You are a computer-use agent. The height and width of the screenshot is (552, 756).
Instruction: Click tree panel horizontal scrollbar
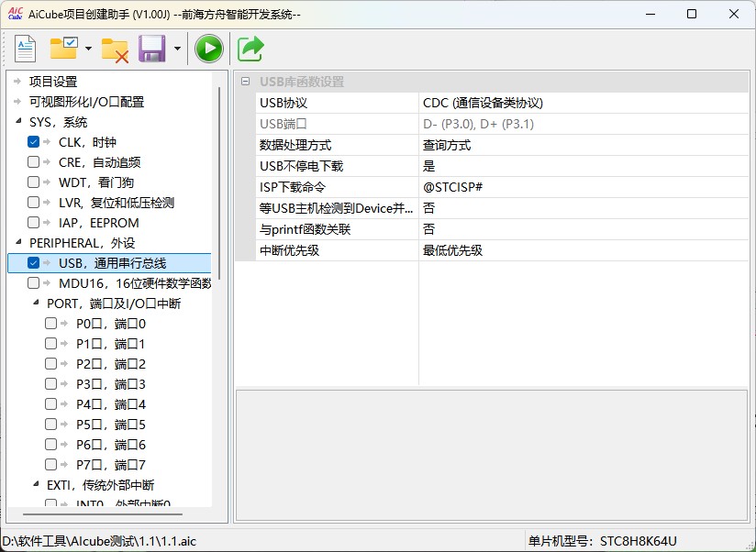coord(103,514)
